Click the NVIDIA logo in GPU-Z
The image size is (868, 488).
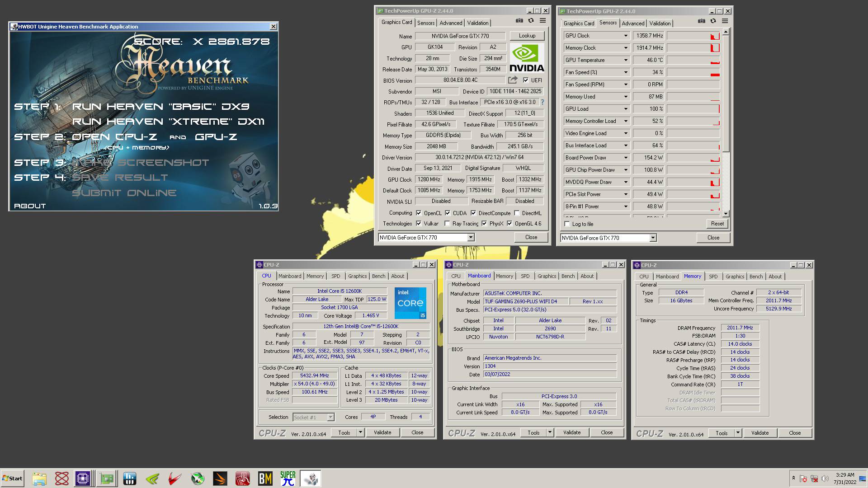(x=527, y=57)
